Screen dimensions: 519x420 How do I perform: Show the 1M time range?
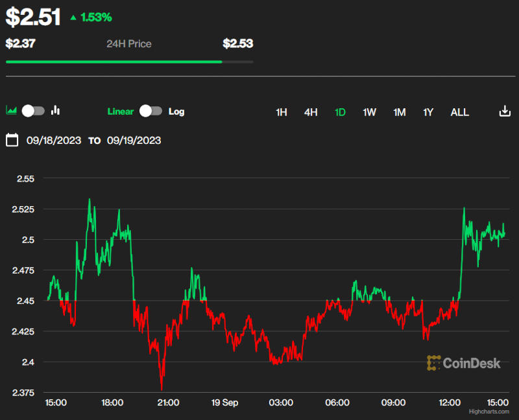coord(399,112)
